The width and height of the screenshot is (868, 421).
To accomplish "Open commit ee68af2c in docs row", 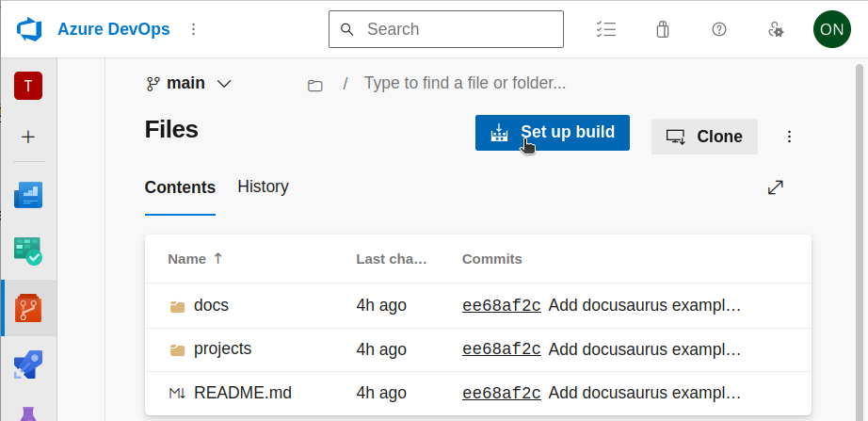I will pyautogui.click(x=502, y=306).
